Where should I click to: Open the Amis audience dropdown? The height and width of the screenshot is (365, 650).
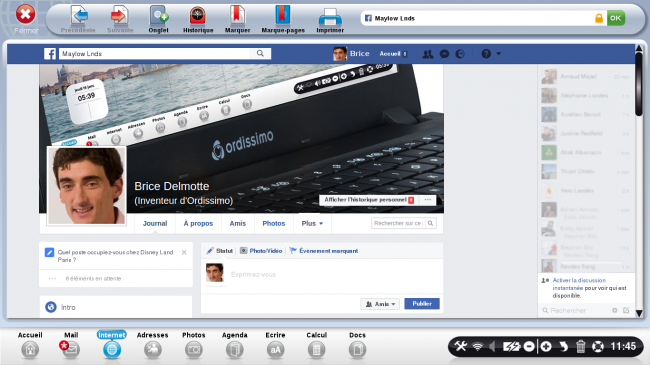tap(380, 304)
